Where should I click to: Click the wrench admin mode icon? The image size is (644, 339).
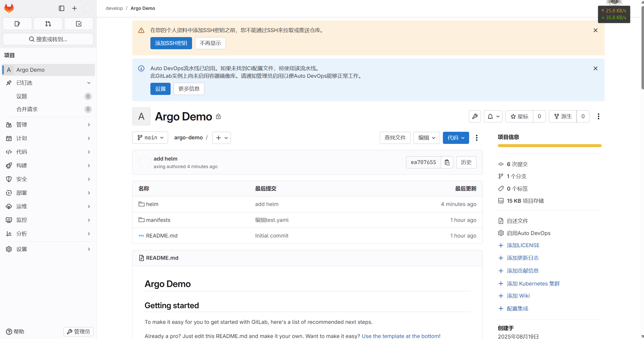(475, 116)
